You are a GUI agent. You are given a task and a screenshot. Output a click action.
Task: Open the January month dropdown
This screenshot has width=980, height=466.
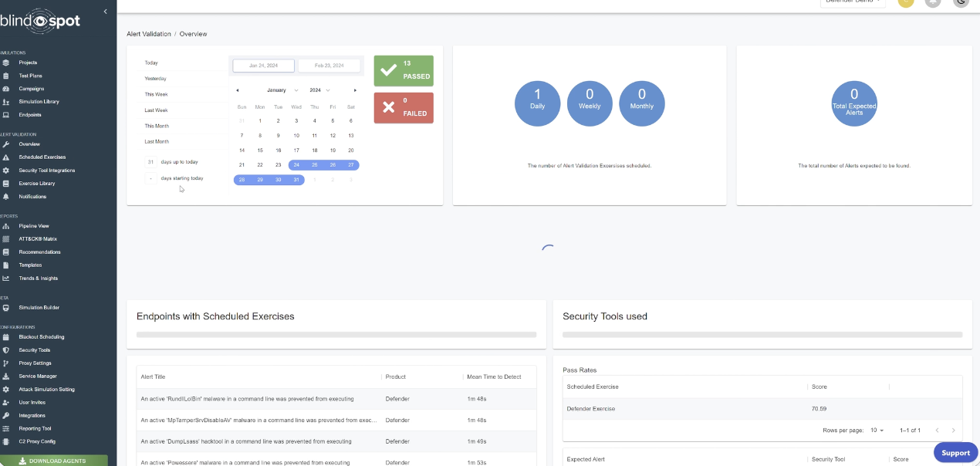pos(282,90)
